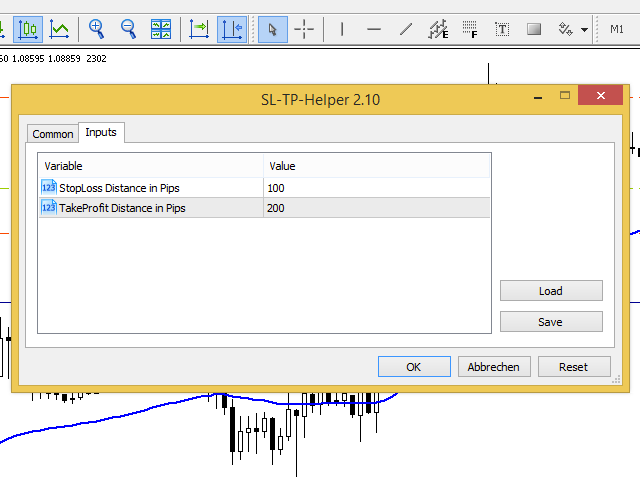Viewport: 640px width, 480px height.
Task: Activate the crosshair tool
Action: pyautogui.click(x=304, y=29)
